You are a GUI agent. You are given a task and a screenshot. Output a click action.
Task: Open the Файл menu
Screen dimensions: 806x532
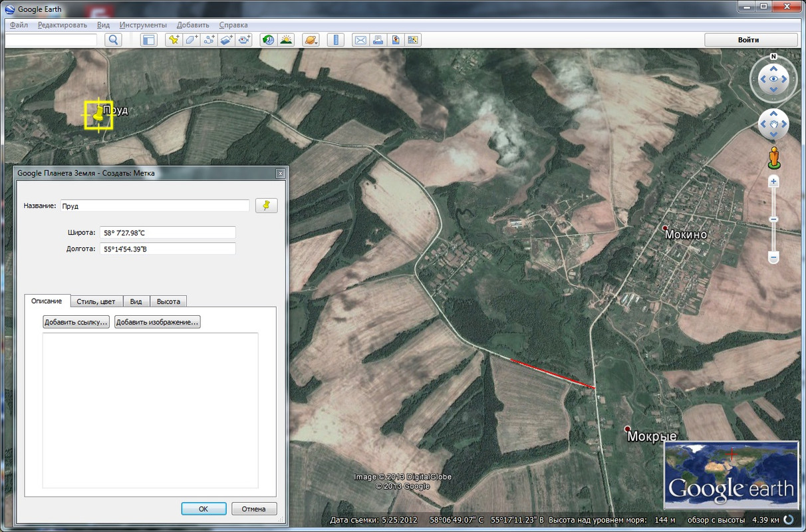[19, 25]
